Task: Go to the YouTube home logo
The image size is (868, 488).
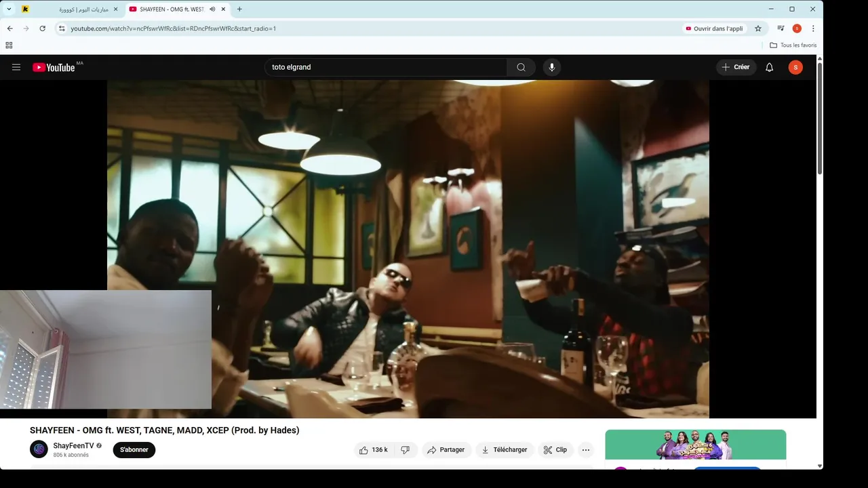Action: pyautogui.click(x=54, y=67)
